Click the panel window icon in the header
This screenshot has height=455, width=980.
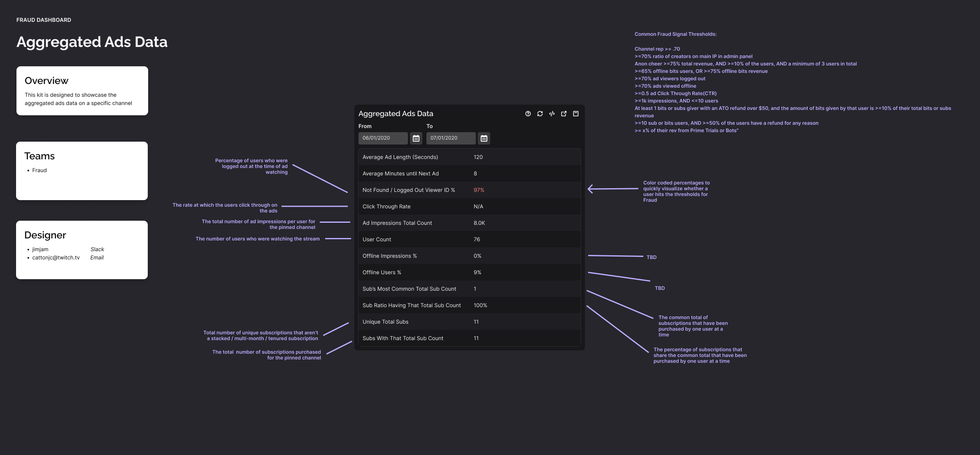(x=575, y=114)
